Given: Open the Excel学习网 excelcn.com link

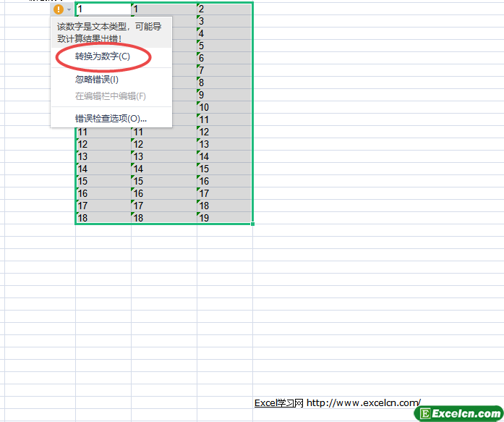Looking at the screenshot, I should pos(337,402).
